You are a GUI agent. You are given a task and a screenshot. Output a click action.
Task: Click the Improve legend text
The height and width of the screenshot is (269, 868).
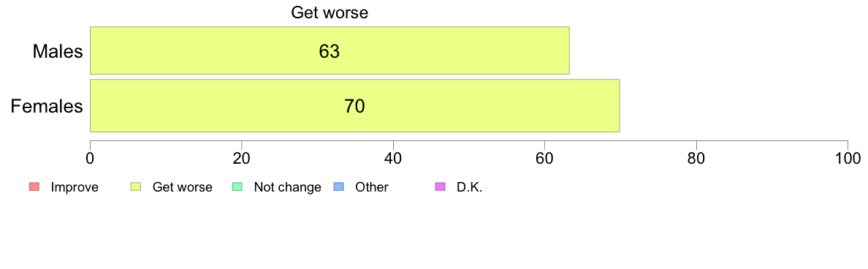click(x=75, y=187)
